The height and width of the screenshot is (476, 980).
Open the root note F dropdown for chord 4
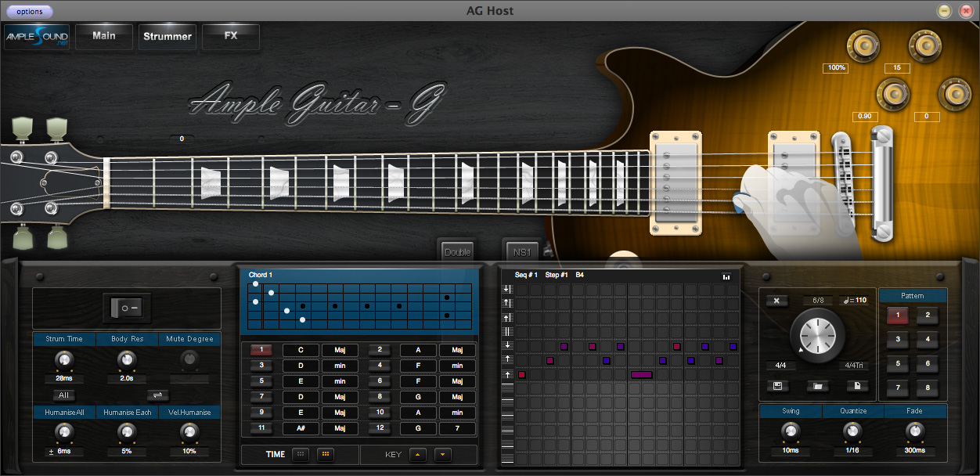(x=418, y=366)
